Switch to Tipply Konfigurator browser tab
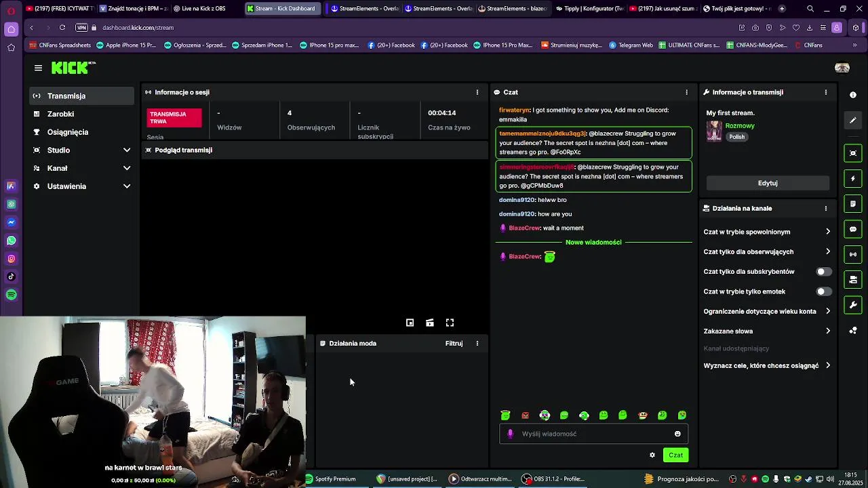Image resolution: width=868 pixels, height=488 pixels. 590,9
